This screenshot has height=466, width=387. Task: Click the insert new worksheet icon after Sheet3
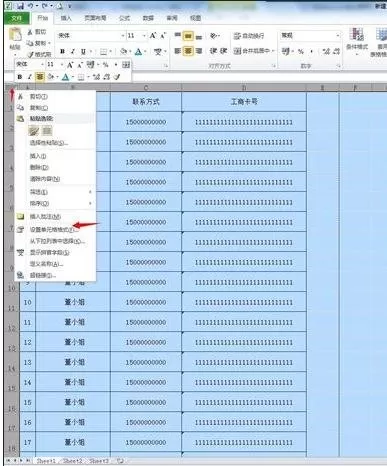(x=120, y=461)
